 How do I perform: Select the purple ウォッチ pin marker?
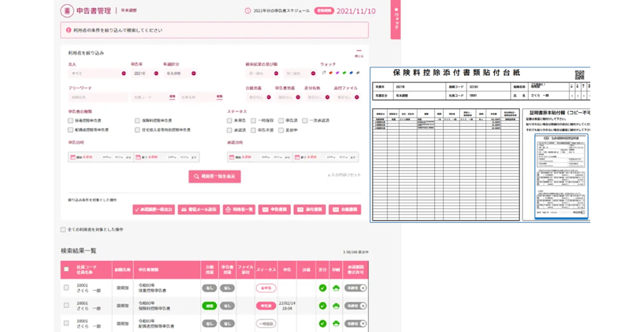(338, 72)
